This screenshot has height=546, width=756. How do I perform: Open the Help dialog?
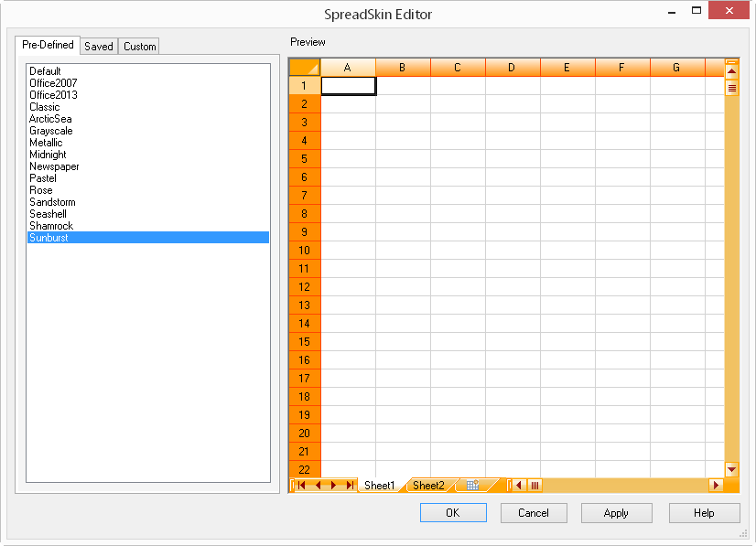pyautogui.click(x=704, y=512)
